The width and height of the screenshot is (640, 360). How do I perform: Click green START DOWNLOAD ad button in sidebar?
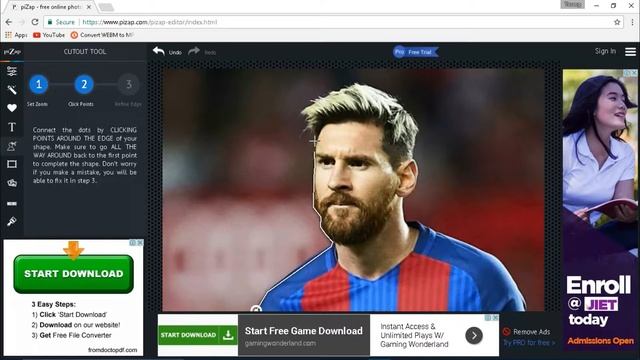[73, 274]
